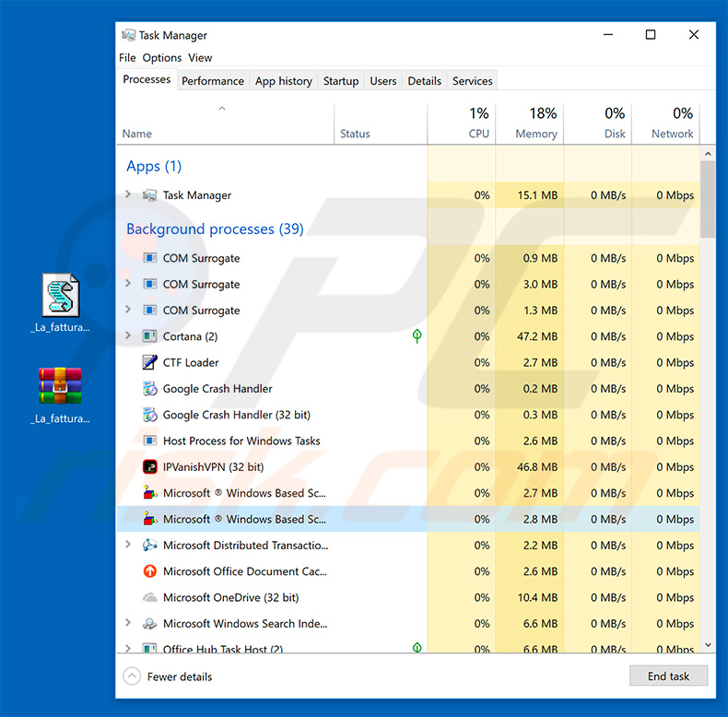The height and width of the screenshot is (717, 728).
Task: Select the Processes tab
Action: pos(147,79)
